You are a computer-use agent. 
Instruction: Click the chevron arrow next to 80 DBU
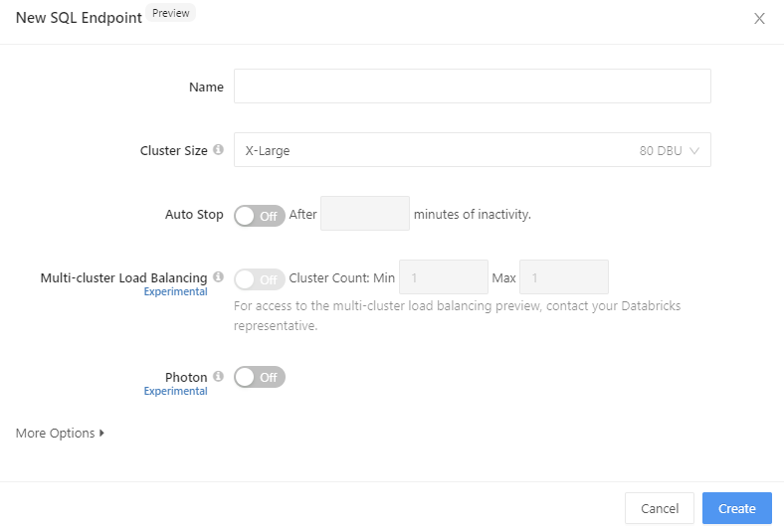pos(694,151)
